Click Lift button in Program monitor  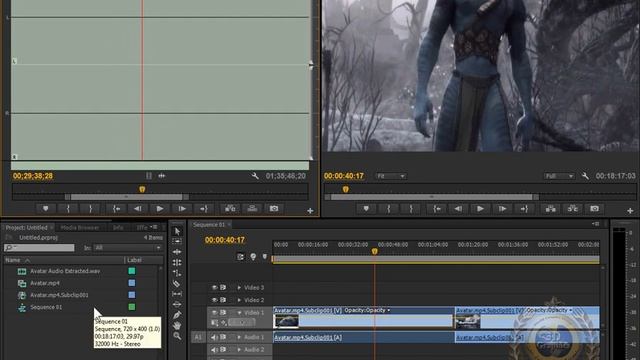(551, 209)
